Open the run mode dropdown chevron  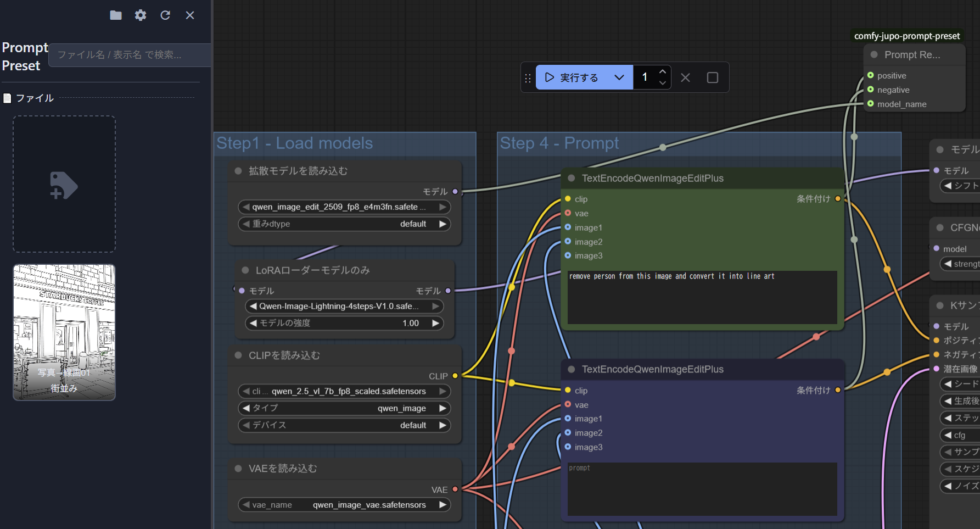(619, 77)
